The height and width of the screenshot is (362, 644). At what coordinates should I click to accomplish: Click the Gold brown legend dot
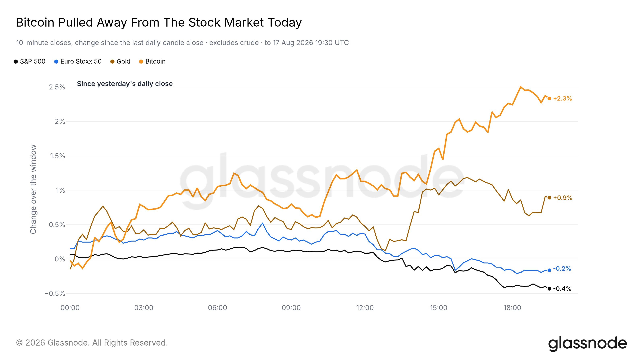click(112, 61)
